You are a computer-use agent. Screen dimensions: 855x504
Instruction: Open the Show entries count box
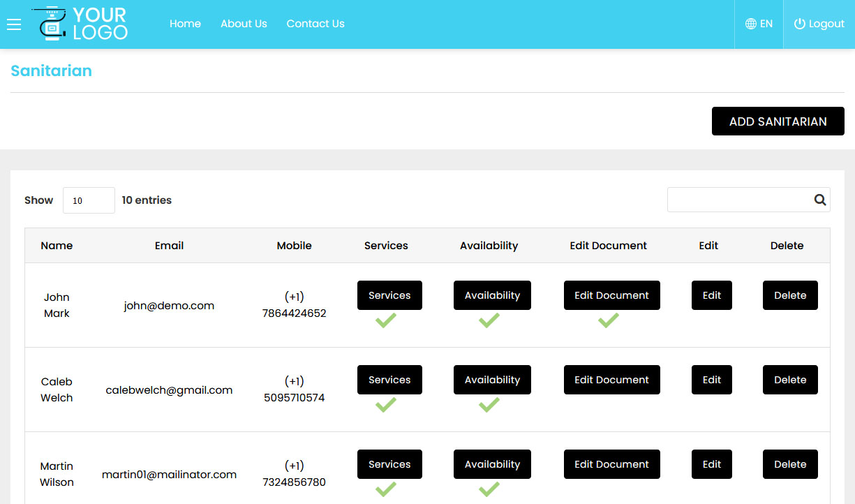coord(89,200)
